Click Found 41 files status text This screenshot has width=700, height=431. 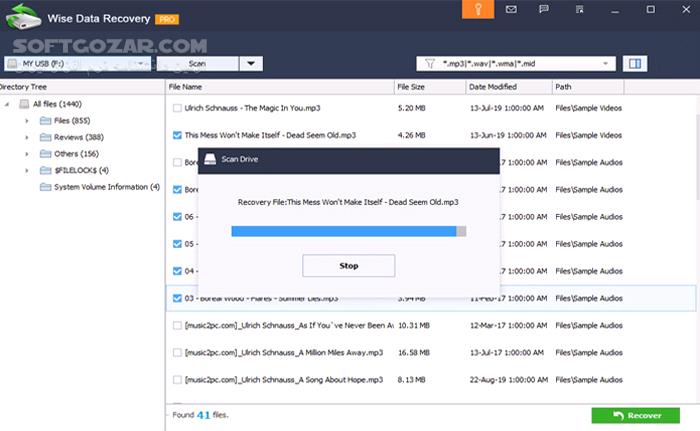click(x=200, y=415)
